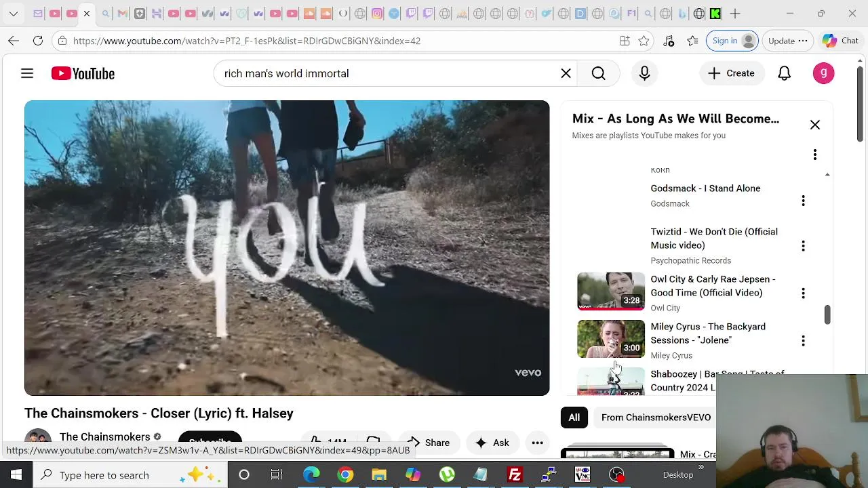
Task: Open options for Godsmack - I Stand Alone
Action: (803, 201)
